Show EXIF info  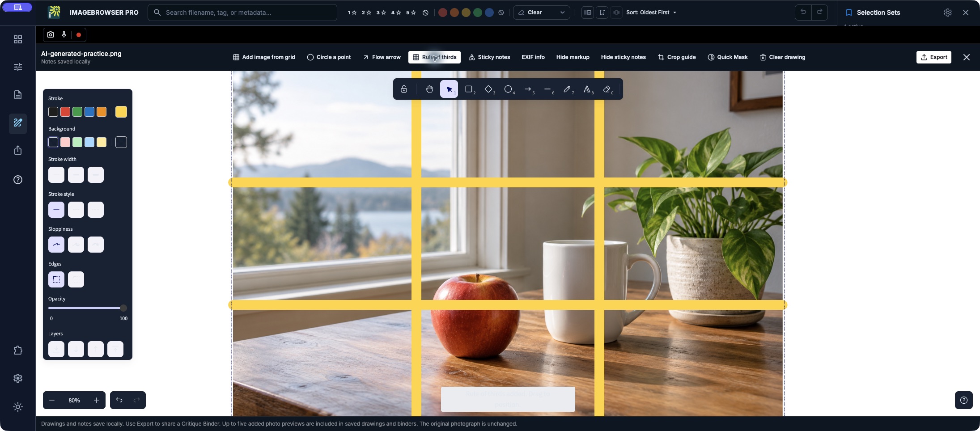(533, 57)
